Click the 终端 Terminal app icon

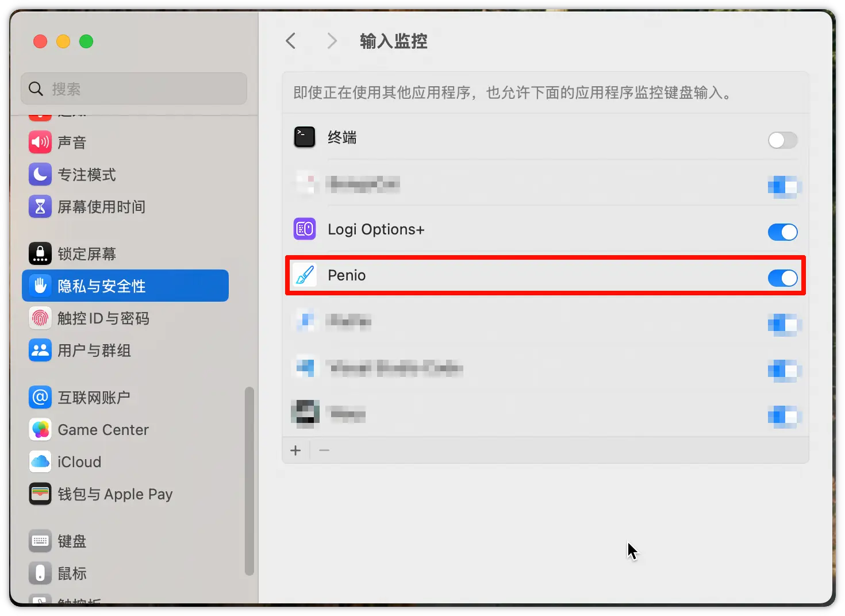pyautogui.click(x=305, y=137)
